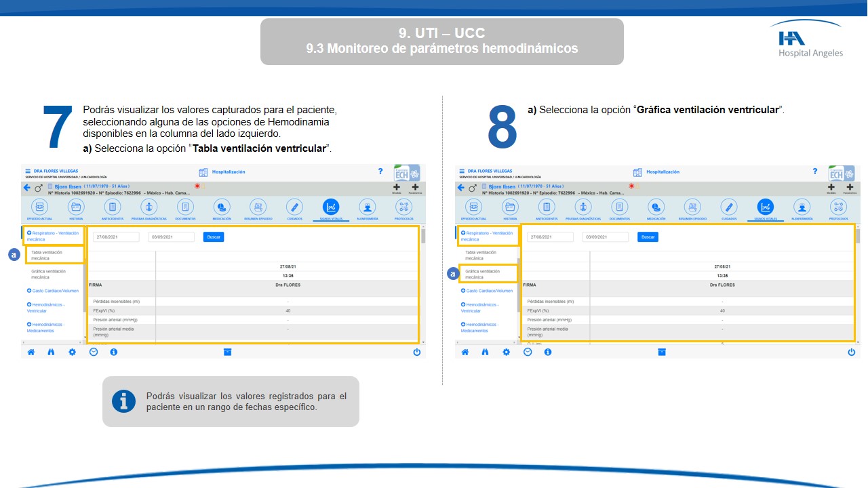Viewport: 868px width, 488px height.
Task: Open Signos Vitales icon in step 8 screenshot
Action: coord(765,207)
